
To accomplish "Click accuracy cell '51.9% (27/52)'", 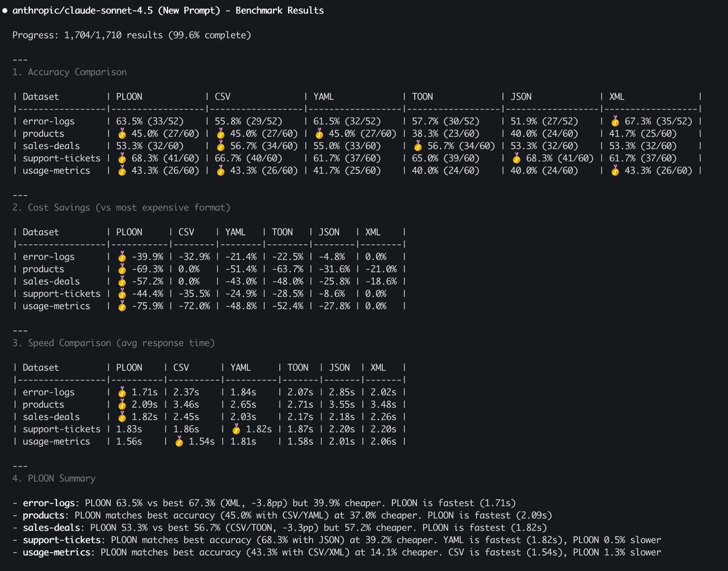I will [x=545, y=121].
